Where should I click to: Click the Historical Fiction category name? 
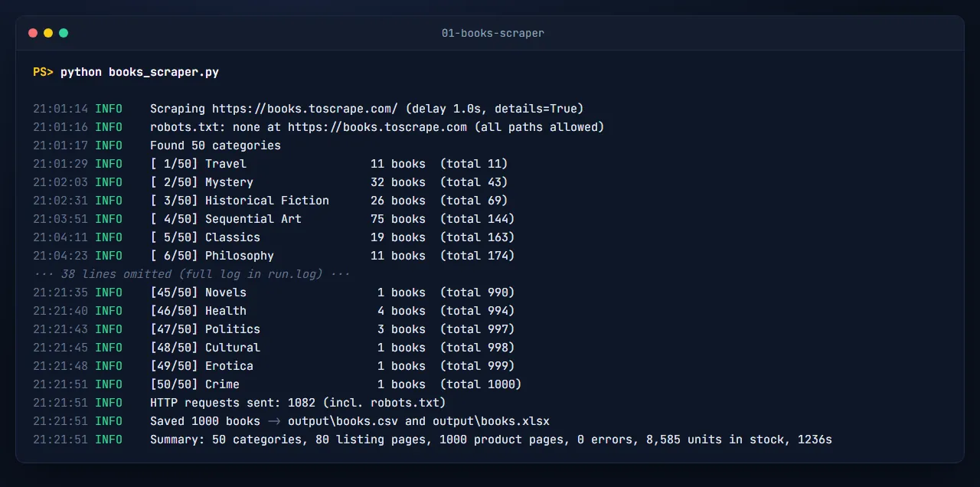coord(267,201)
